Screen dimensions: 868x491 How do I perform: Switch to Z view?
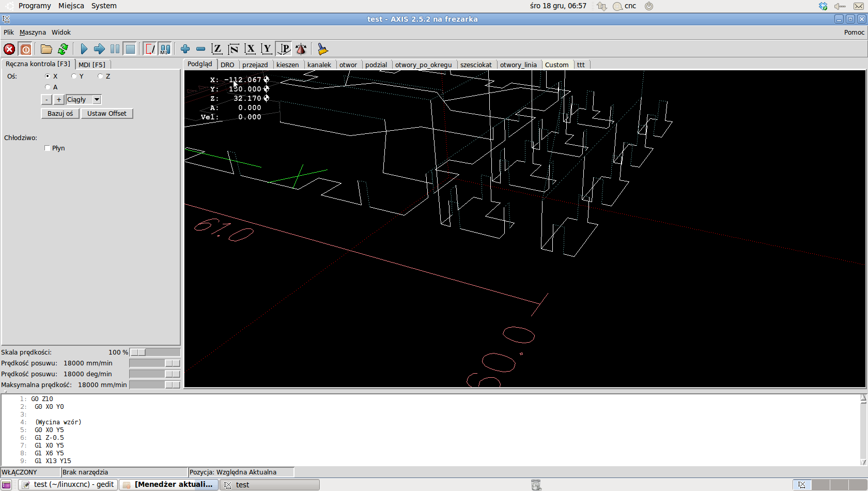pyautogui.click(x=217, y=49)
